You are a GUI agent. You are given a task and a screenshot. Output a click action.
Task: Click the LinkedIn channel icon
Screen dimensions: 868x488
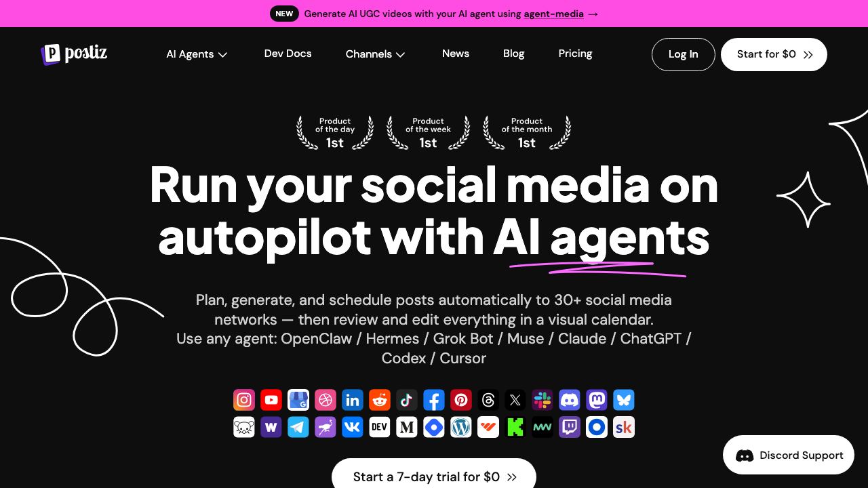click(353, 400)
